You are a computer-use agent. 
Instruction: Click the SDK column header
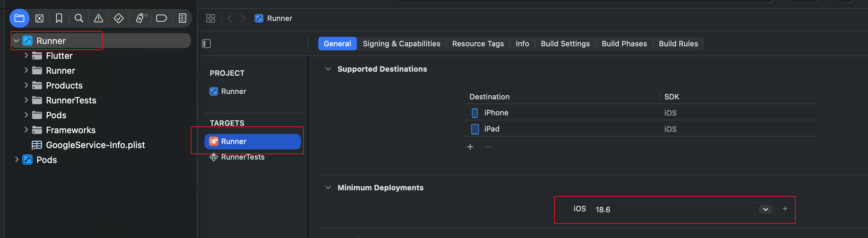click(x=671, y=97)
